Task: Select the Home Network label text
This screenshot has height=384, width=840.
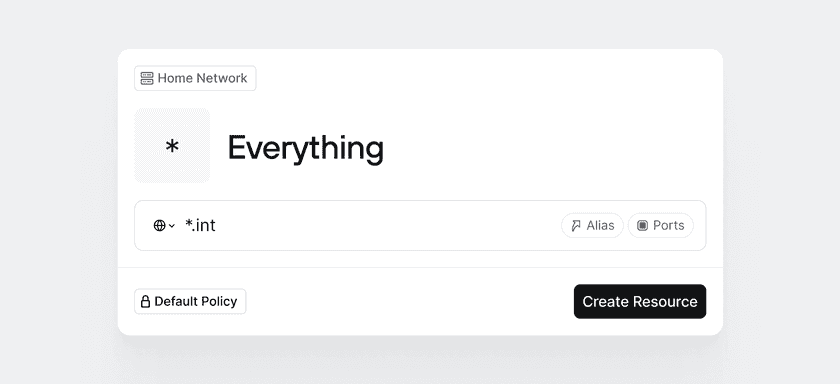Action: pyautogui.click(x=202, y=78)
